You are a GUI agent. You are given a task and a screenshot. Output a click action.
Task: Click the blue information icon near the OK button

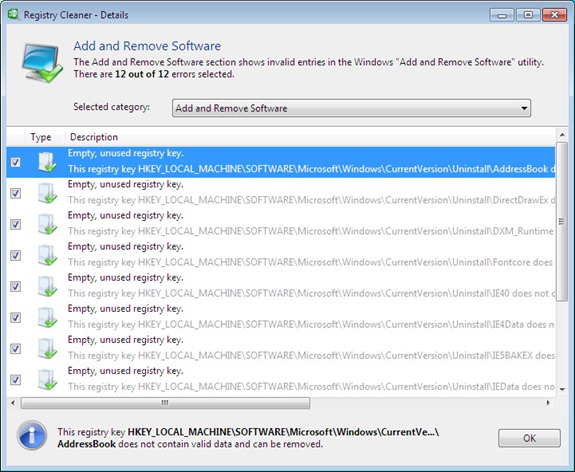click(32, 435)
